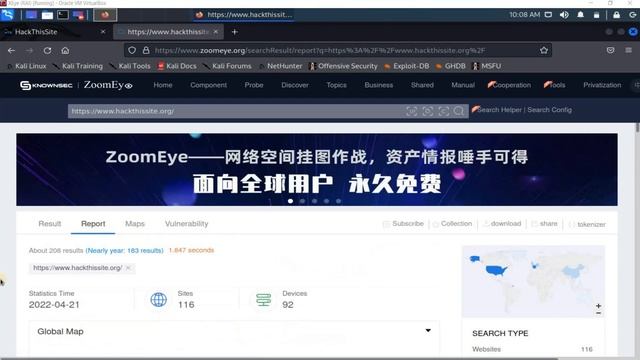Go to ZoomEye Home
Viewport: 640px width, 360px height.
click(163, 85)
